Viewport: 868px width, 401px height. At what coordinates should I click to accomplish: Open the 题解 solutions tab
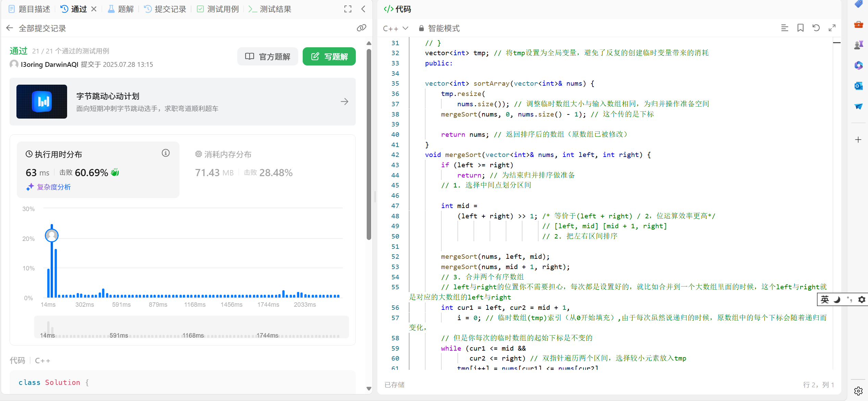121,9
